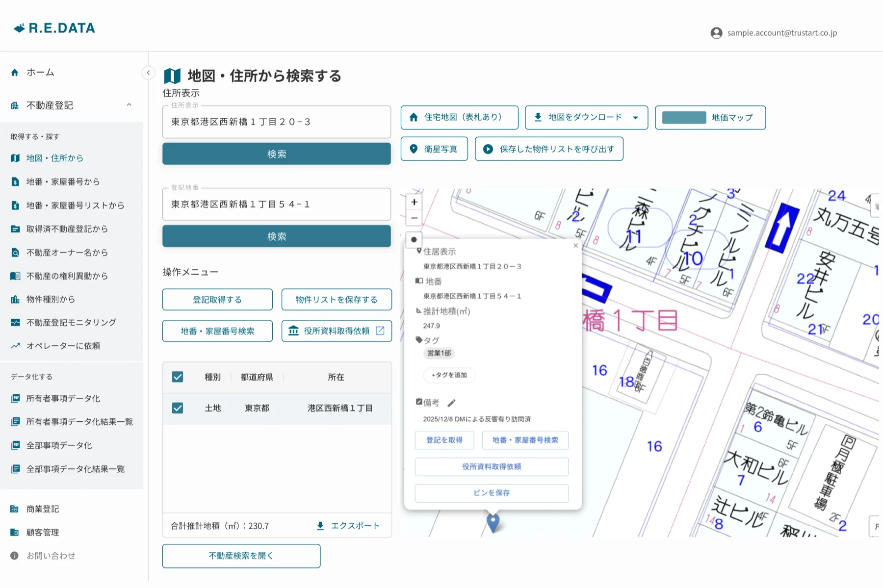Zoom in the map with plus button

(414, 202)
